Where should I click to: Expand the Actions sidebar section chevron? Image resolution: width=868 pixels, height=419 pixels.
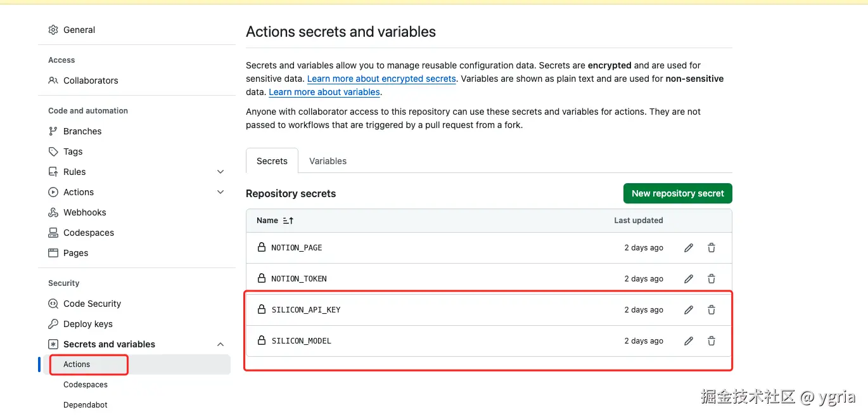220,192
